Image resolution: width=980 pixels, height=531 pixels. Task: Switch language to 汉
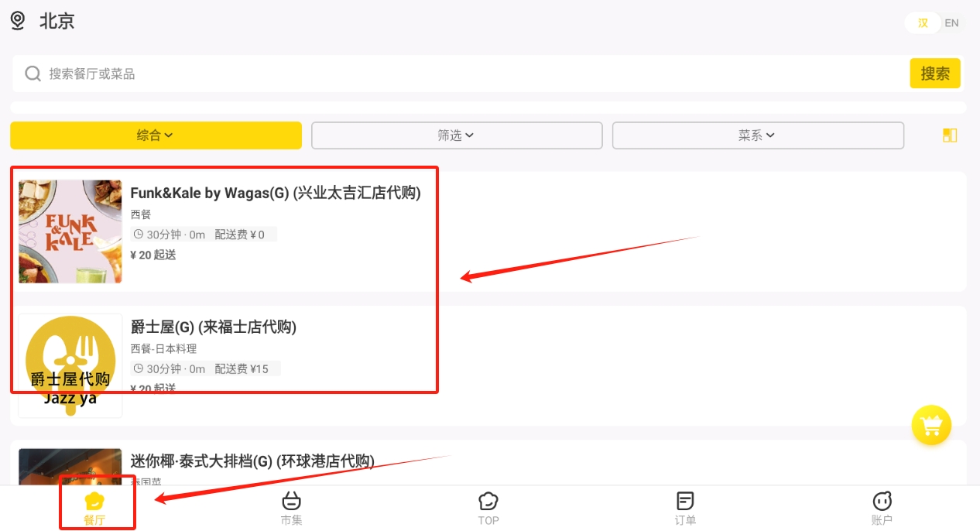click(923, 23)
